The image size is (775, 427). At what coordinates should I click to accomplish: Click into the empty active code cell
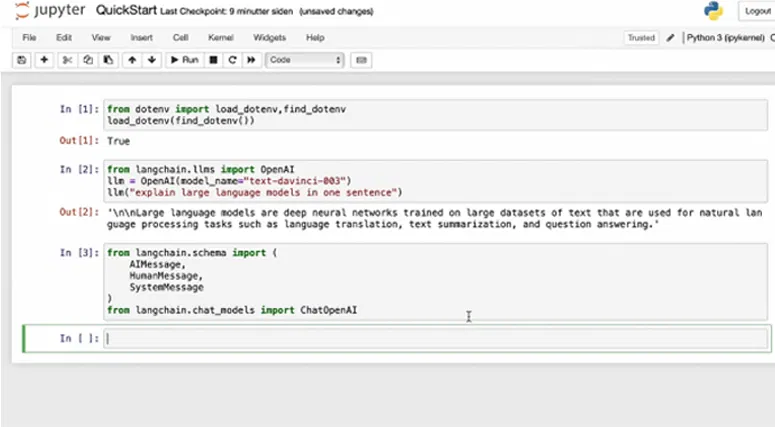[435, 339]
